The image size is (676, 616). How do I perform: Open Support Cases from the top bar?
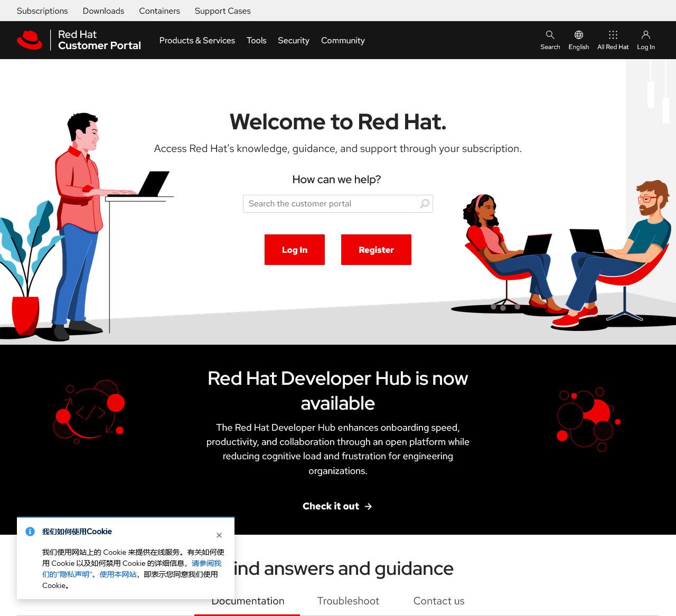[x=222, y=11]
